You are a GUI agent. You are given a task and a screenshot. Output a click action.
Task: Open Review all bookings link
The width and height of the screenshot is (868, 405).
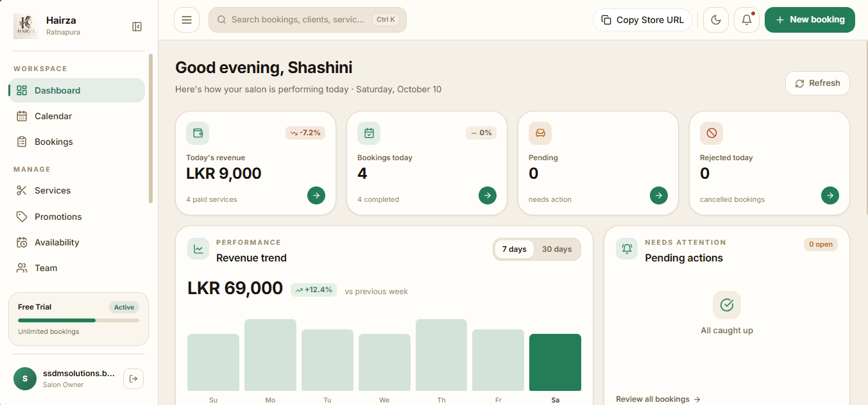pyautogui.click(x=658, y=399)
